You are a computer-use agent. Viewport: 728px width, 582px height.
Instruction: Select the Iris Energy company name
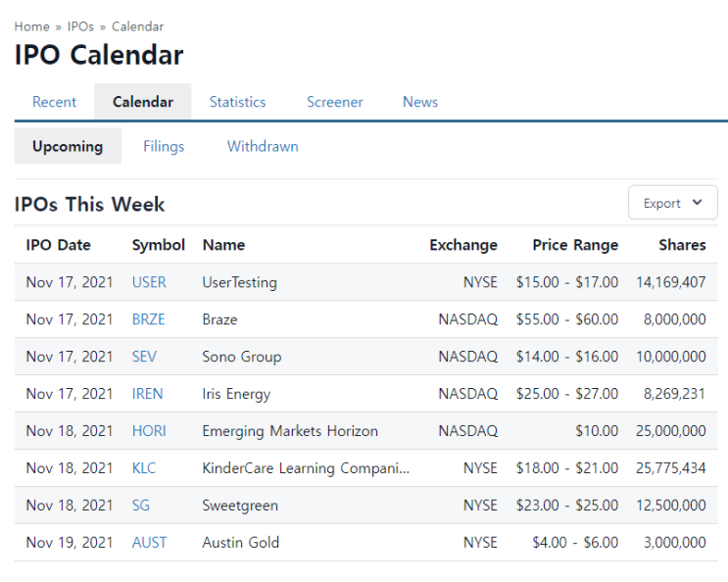(x=236, y=394)
